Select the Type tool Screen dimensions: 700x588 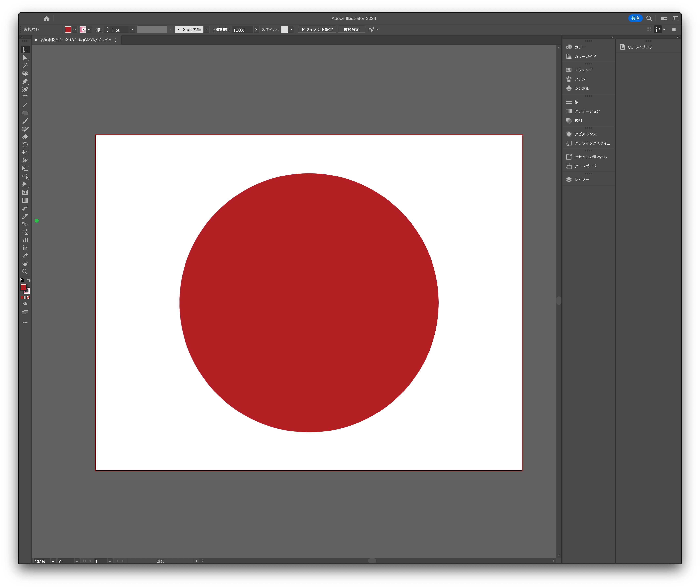[x=25, y=97]
